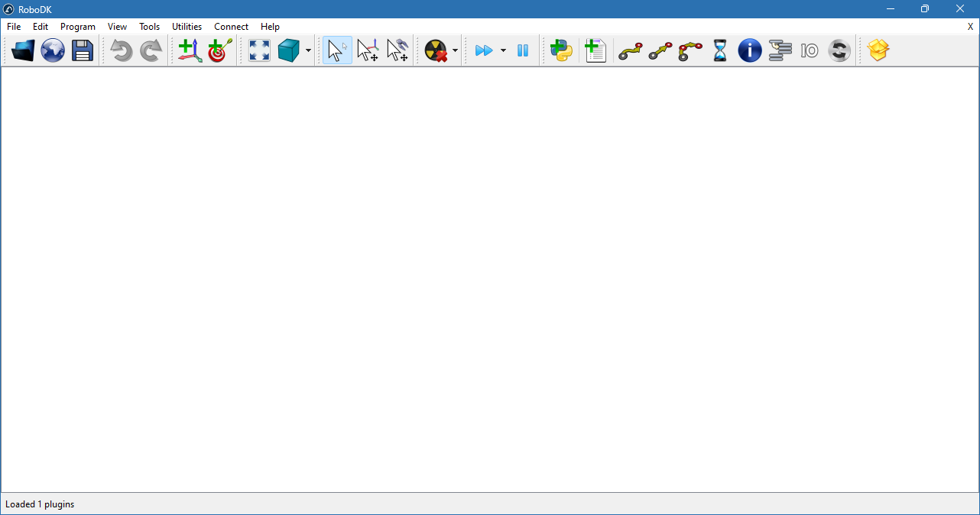Activate the move reference frame tool

[x=367, y=51]
